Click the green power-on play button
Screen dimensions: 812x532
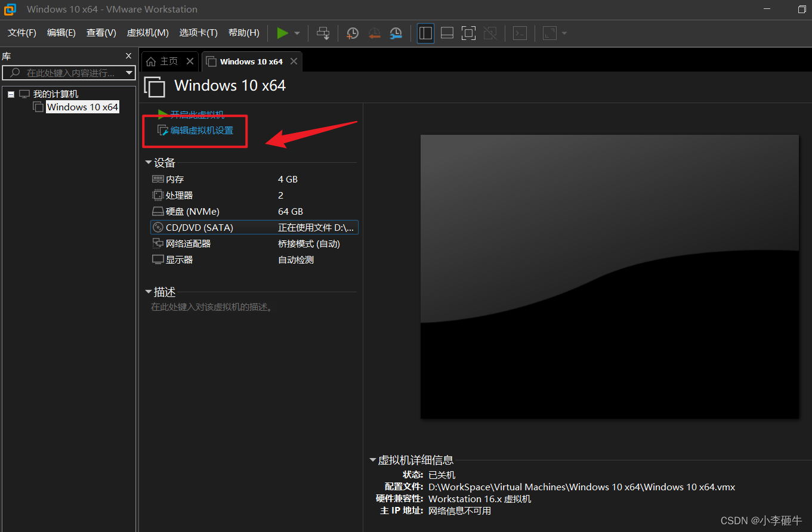[283, 33]
